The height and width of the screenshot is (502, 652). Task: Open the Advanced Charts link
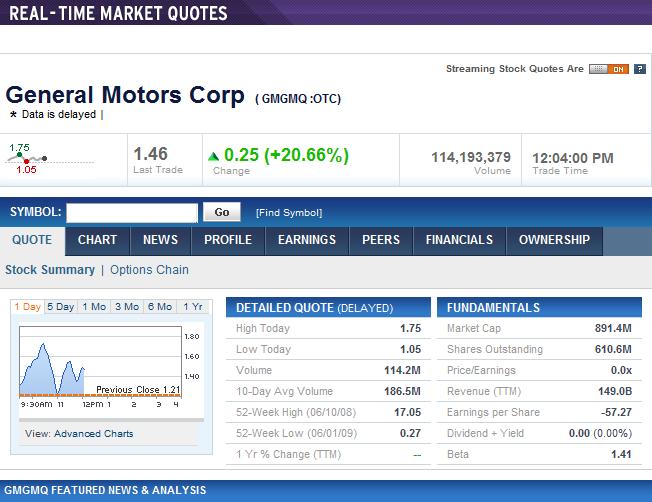tap(94, 434)
